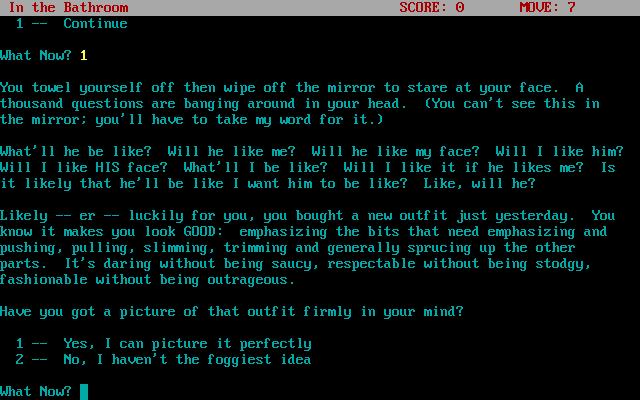
Task: Choose "No, I haven't the foggiest idea"
Action: coord(163,360)
